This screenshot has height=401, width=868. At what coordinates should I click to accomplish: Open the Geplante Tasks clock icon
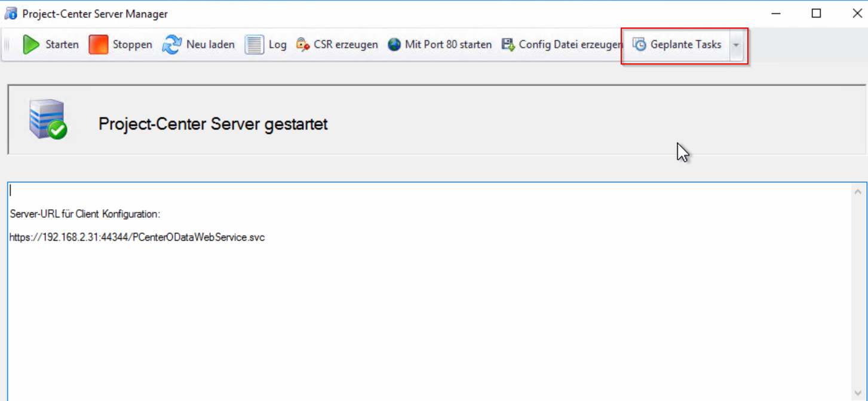click(x=640, y=45)
